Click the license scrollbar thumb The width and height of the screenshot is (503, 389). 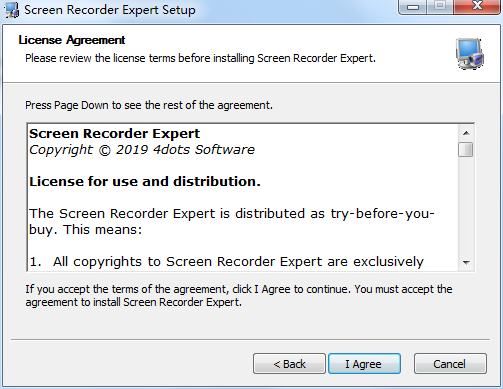click(466, 149)
